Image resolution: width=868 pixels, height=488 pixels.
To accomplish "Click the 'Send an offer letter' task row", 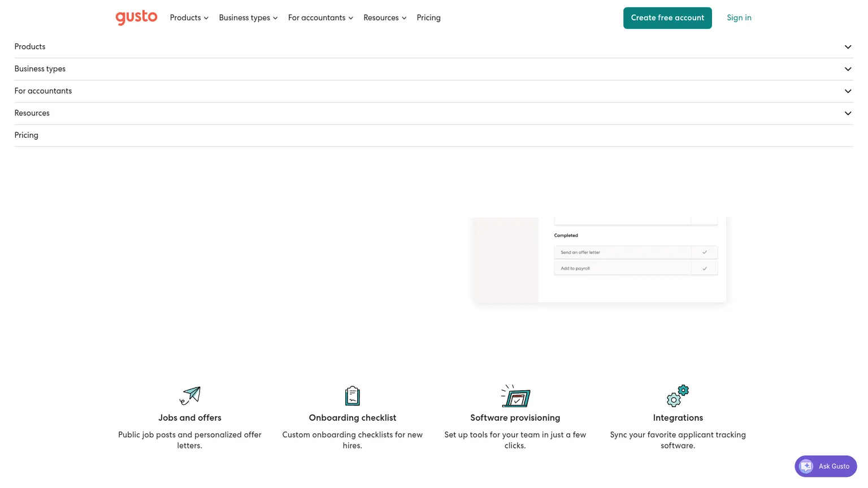I will pos(636,252).
